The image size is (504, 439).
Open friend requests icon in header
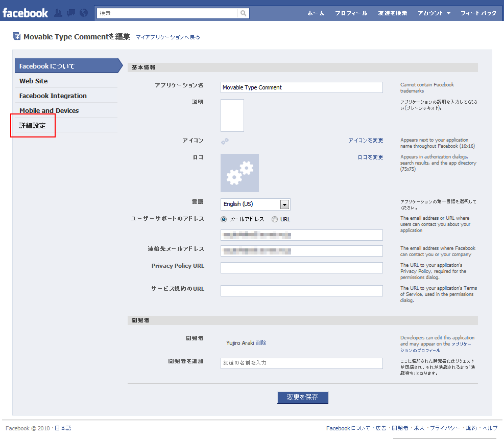(x=58, y=13)
